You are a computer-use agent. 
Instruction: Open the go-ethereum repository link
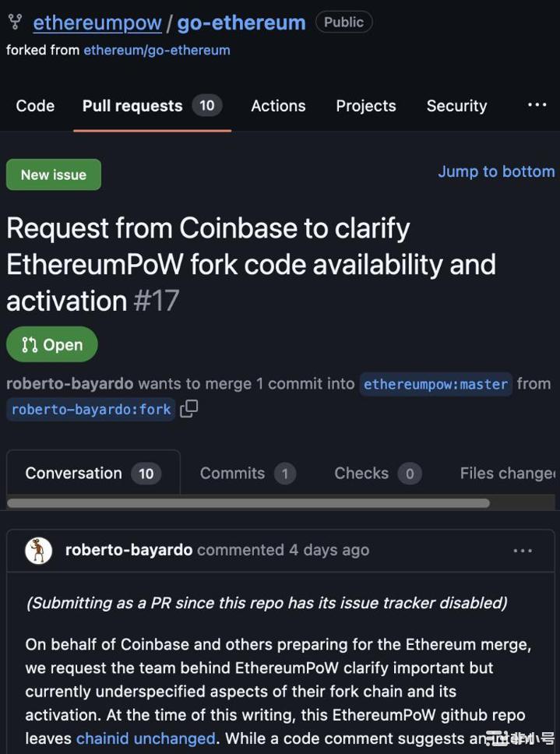click(241, 23)
